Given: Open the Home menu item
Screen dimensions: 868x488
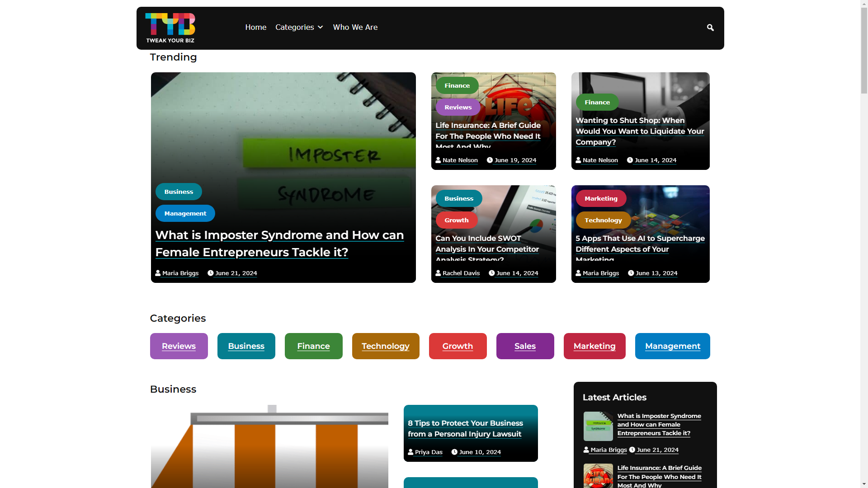Looking at the screenshot, I should [255, 28].
